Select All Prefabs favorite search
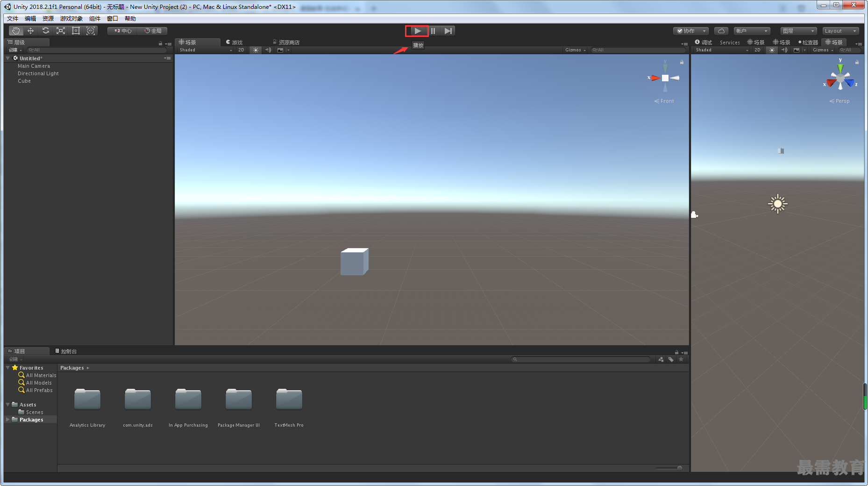Image resolution: width=868 pixels, height=486 pixels. (x=36, y=390)
